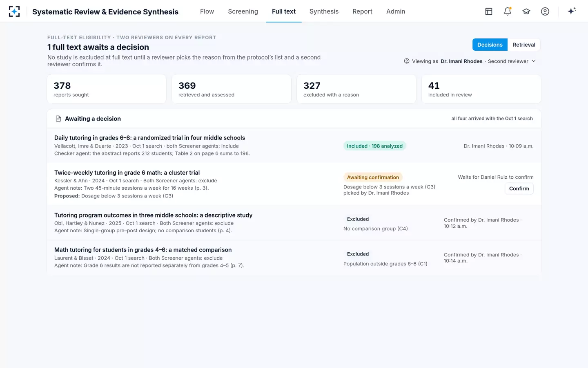Open the layout panel icon
Image resolution: width=588 pixels, height=368 pixels.
click(x=489, y=11)
